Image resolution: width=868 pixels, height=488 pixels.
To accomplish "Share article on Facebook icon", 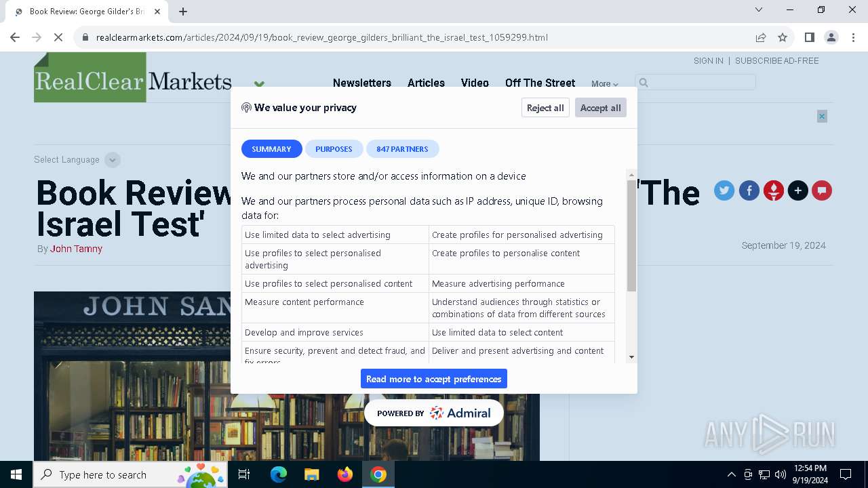I will point(749,191).
